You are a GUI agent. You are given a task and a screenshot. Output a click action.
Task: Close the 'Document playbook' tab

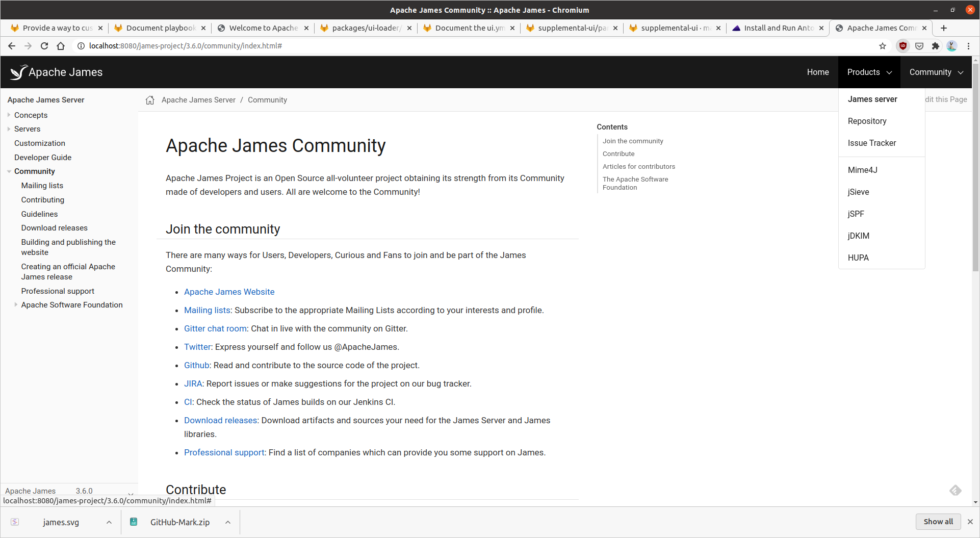(203, 28)
